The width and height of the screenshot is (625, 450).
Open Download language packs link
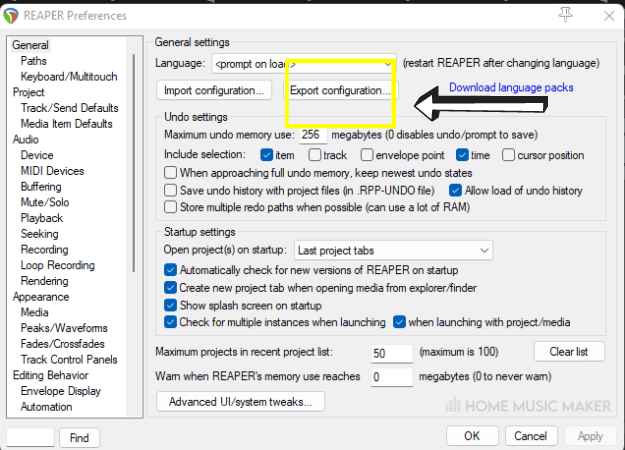pos(511,87)
